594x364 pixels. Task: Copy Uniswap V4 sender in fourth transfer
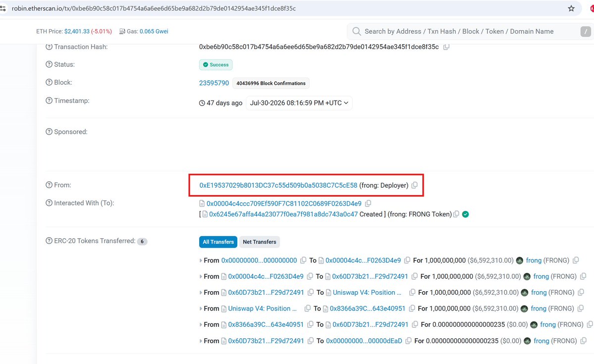click(308, 309)
